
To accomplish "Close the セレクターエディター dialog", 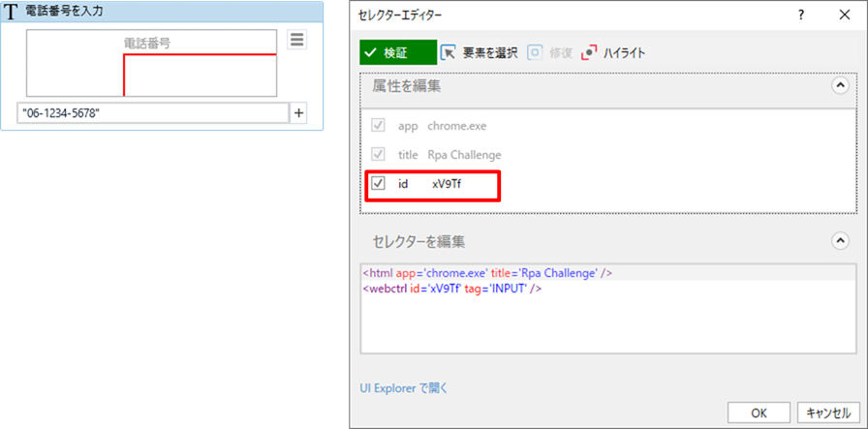I will (x=845, y=15).
